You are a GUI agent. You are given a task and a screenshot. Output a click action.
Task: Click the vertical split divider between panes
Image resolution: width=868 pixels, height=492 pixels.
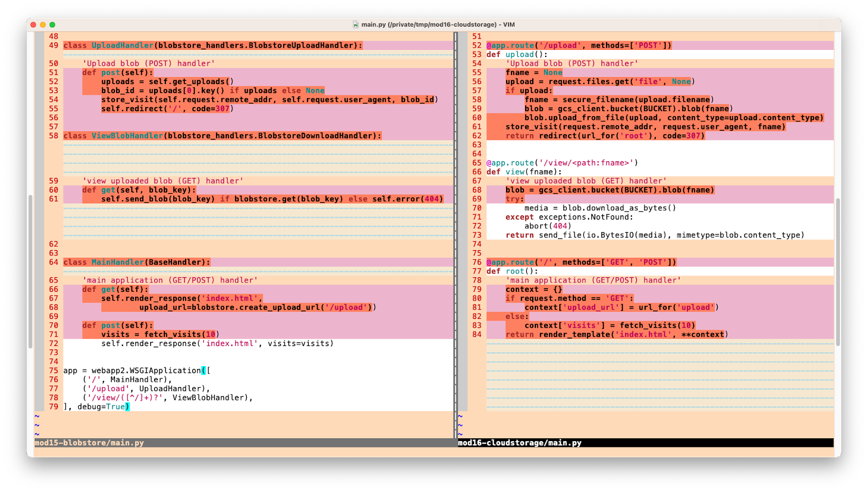click(456, 233)
